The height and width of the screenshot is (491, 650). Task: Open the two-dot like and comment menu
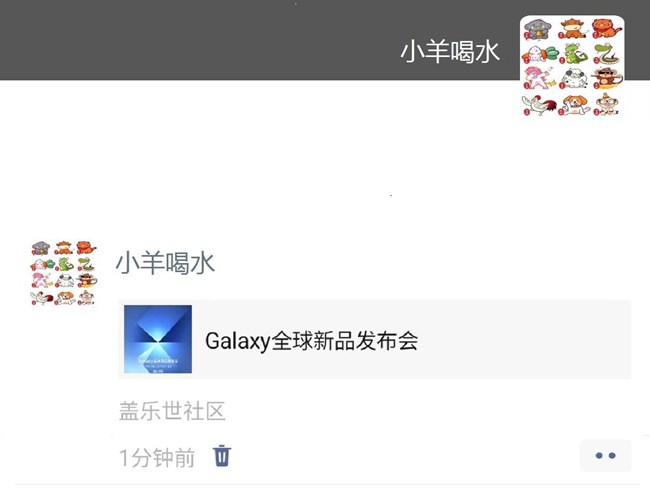click(605, 456)
